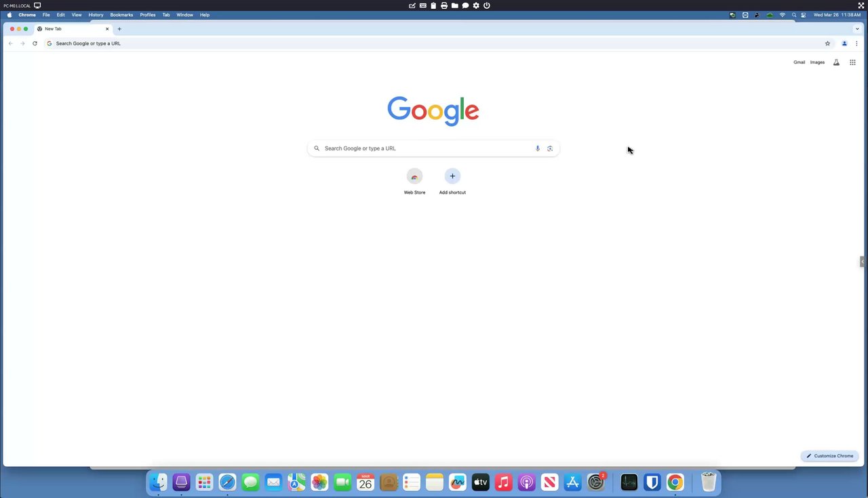Viewport: 868px width, 498px height.
Task: Open Chrome's three-dot menu
Action: point(856,43)
